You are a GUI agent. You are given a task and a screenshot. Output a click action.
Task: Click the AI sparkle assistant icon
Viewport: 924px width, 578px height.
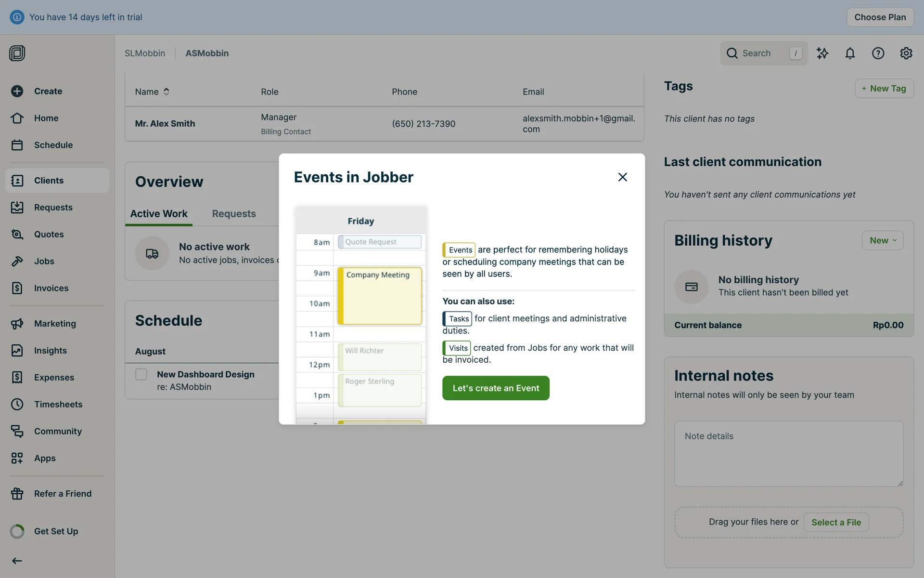(x=822, y=53)
